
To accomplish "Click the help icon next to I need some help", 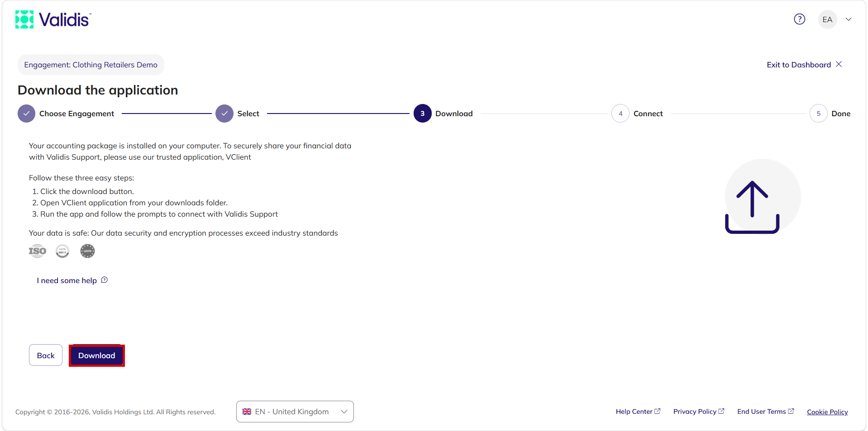I will 104,280.
